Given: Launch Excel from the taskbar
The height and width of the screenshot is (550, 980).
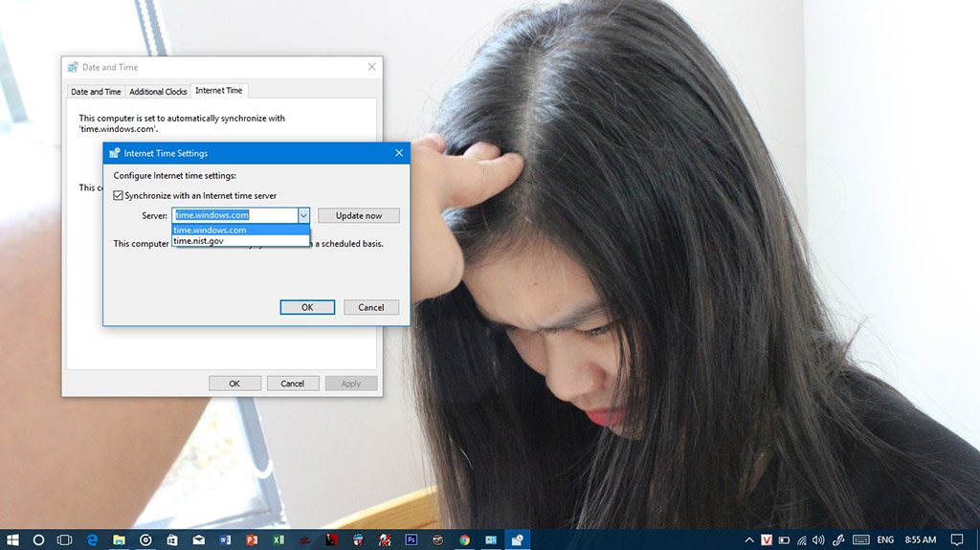Looking at the screenshot, I should pos(278,540).
